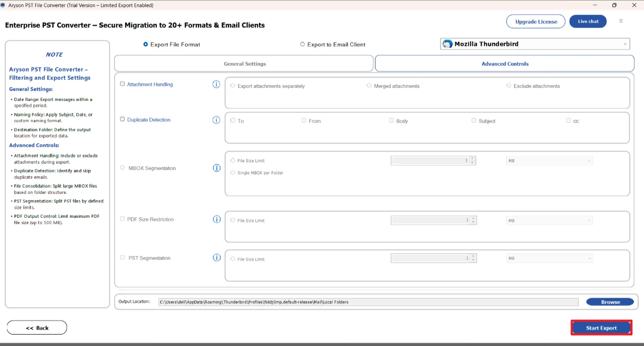Select Merged attachments option
The height and width of the screenshot is (346, 644).
369,85
